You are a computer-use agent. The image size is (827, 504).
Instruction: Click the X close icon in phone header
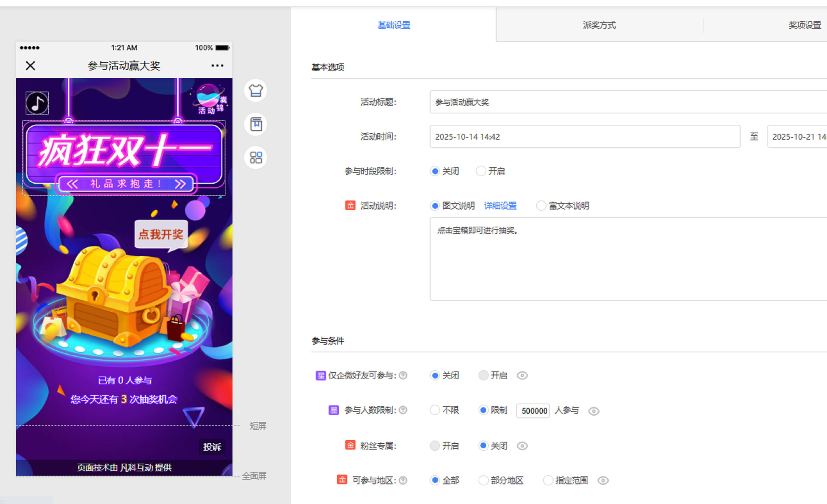point(30,65)
